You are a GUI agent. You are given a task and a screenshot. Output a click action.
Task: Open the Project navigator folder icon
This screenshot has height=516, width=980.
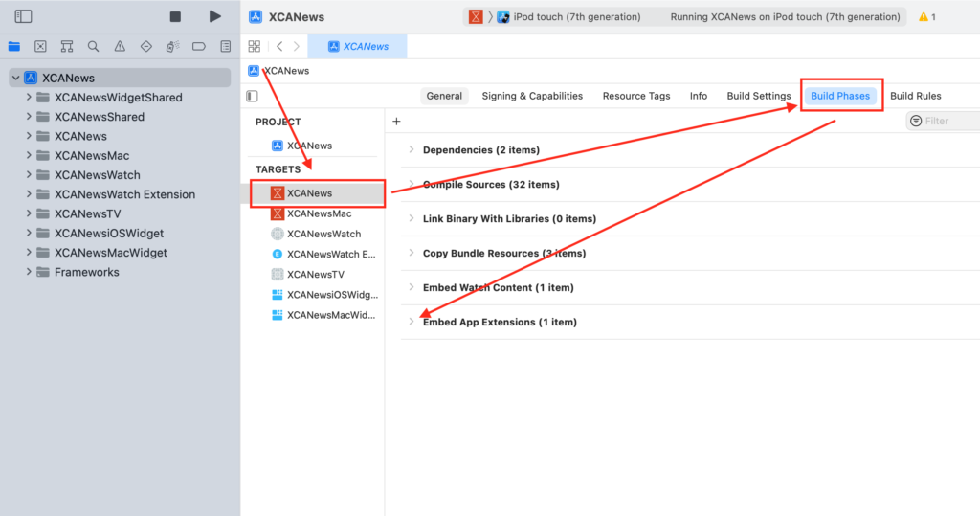pos(13,46)
